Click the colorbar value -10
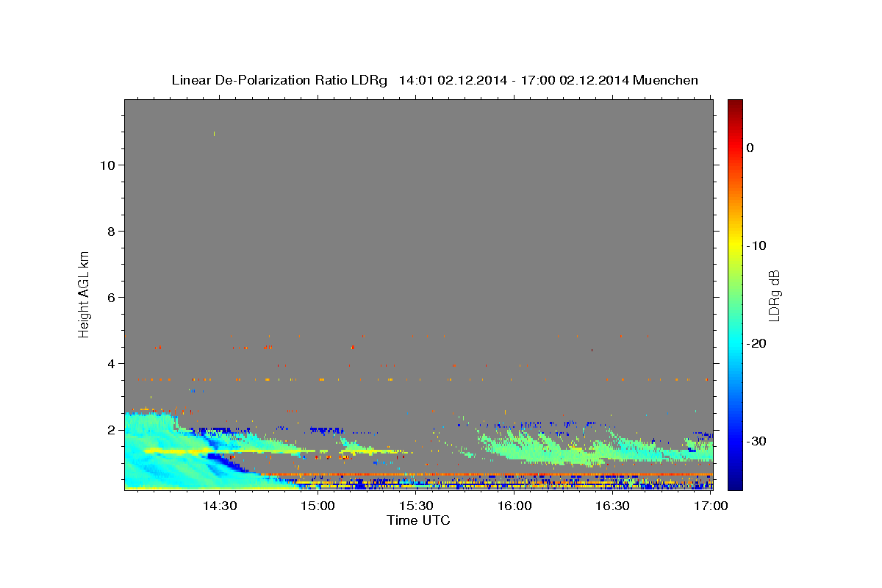 pos(759,245)
